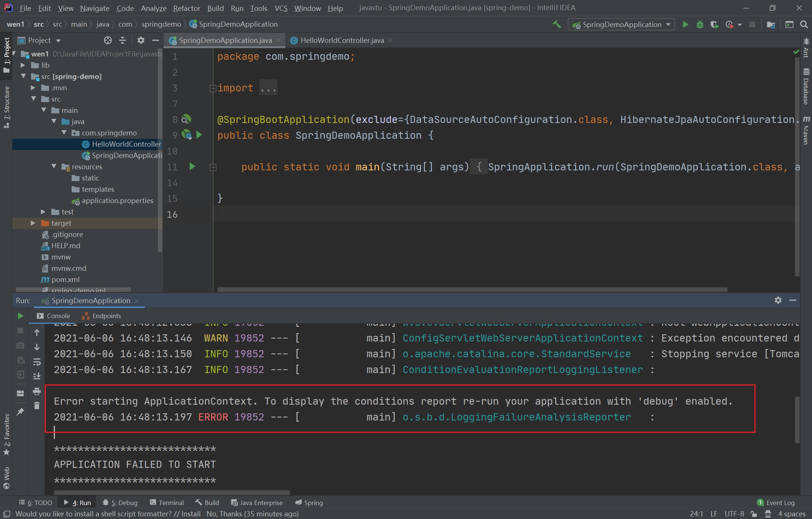
Task: Print the console output
Action: (x=37, y=392)
